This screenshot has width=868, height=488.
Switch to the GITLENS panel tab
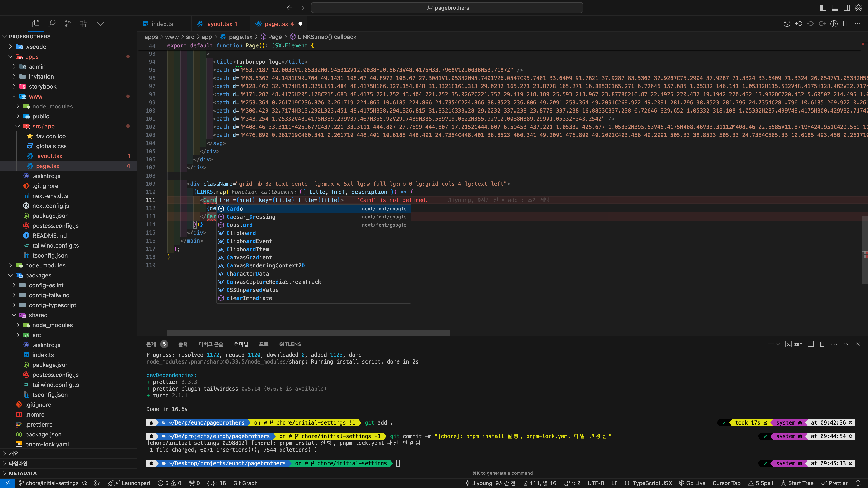coord(290,344)
